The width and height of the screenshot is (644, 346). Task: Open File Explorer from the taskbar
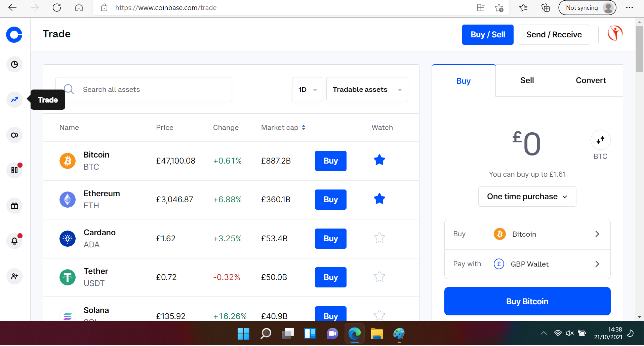click(x=376, y=334)
